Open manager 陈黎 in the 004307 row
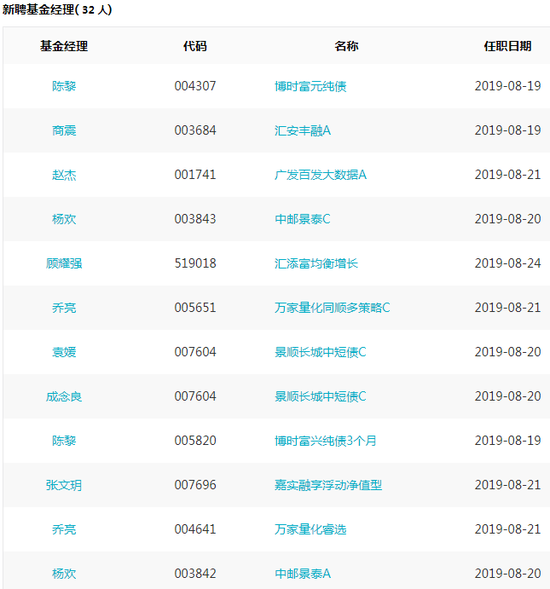Image resolution: width=550 pixels, height=589 pixels. 64,86
